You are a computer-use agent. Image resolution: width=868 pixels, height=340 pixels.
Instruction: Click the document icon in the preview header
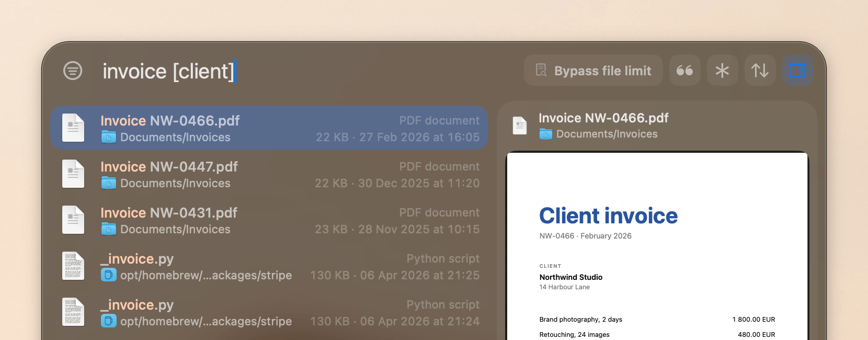coord(520,126)
